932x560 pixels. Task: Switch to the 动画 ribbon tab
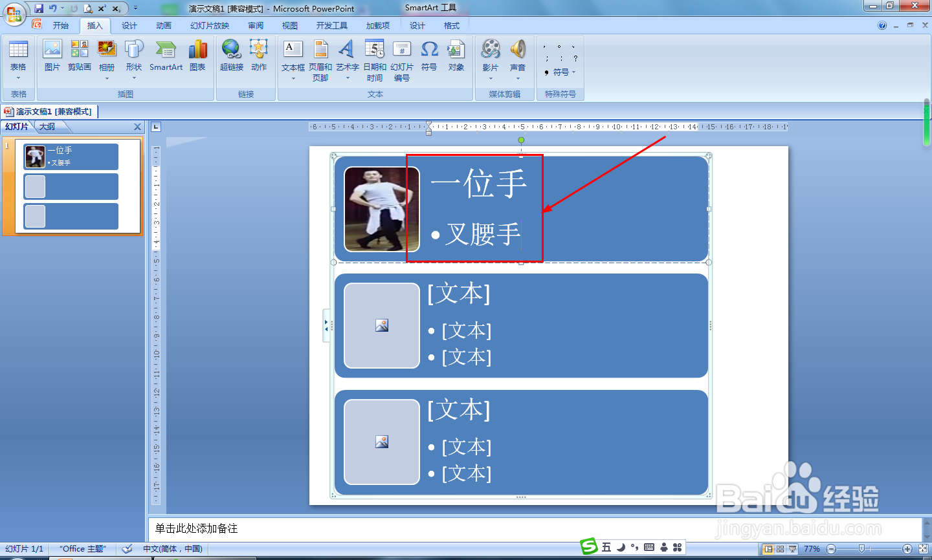[x=164, y=25]
